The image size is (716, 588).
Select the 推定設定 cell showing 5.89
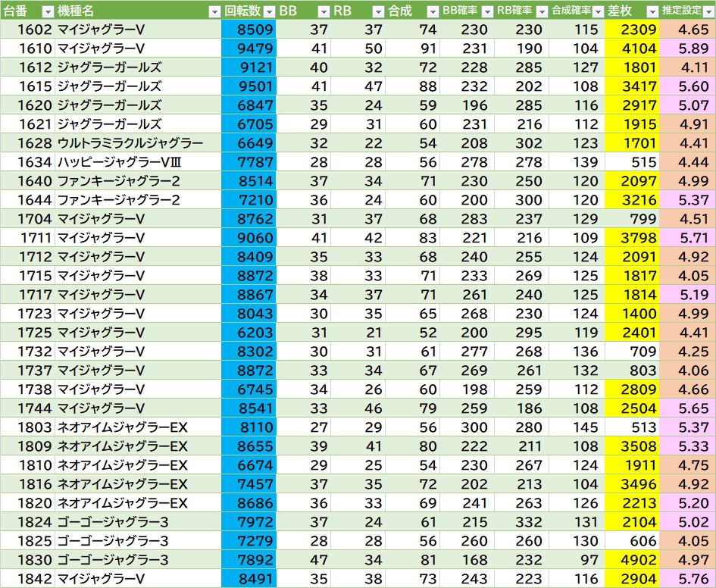coord(687,48)
